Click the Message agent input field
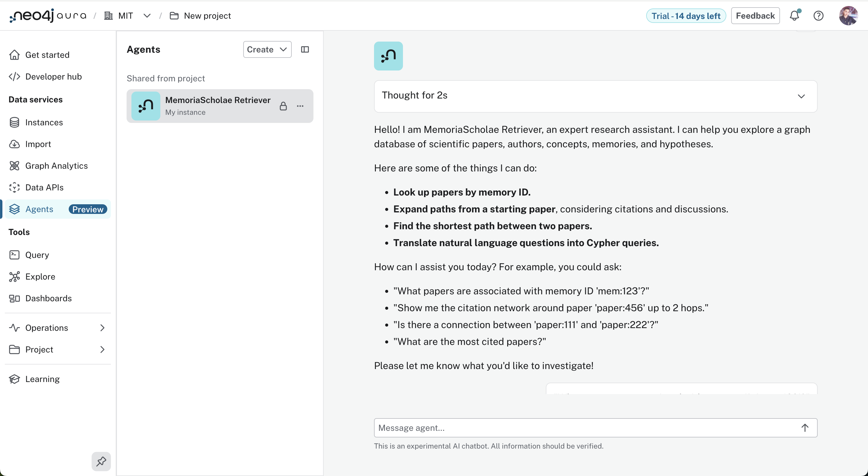This screenshot has height=476, width=868. pyautogui.click(x=586, y=427)
